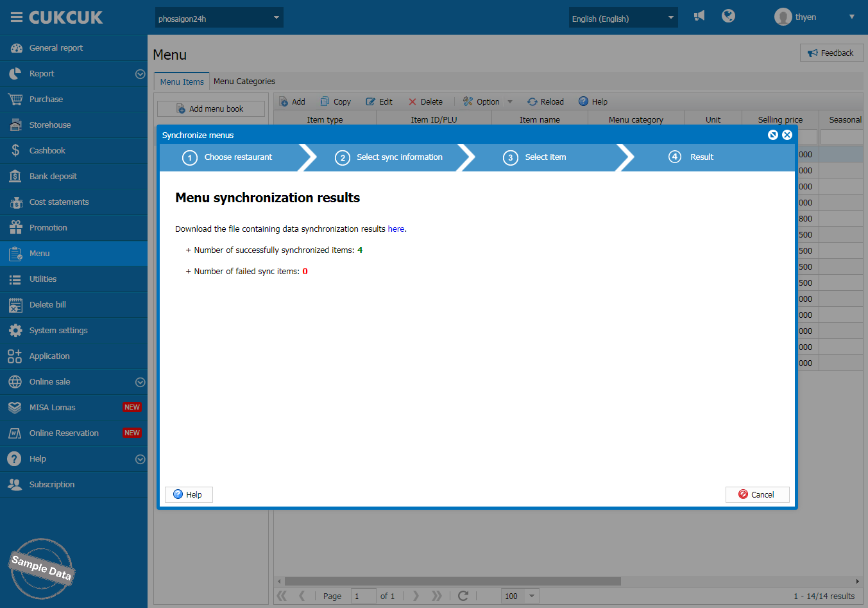
Task: Click Help button in sync dialog
Action: click(188, 494)
